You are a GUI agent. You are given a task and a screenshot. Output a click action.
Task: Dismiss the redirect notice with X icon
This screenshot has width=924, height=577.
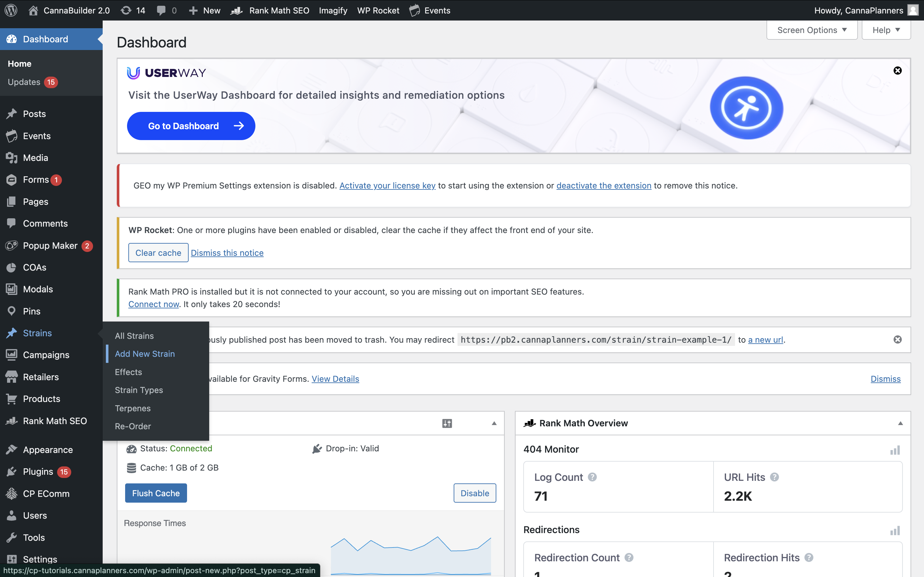pyautogui.click(x=897, y=339)
